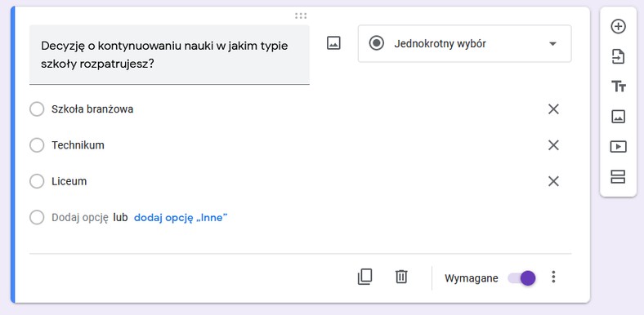This screenshot has height=315, width=644.
Task: Open the three-dot more options menu
Action: coord(553,277)
